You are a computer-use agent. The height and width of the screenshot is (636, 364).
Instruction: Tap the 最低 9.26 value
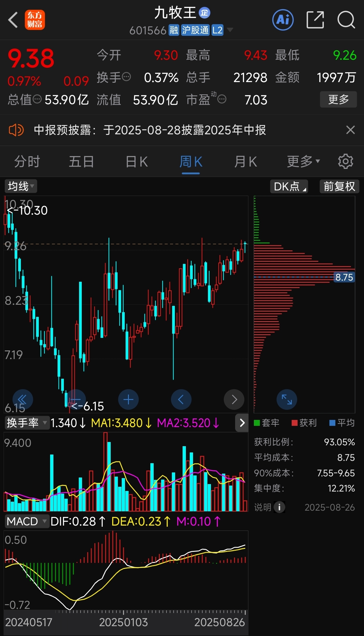pyautogui.click(x=345, y=55)
